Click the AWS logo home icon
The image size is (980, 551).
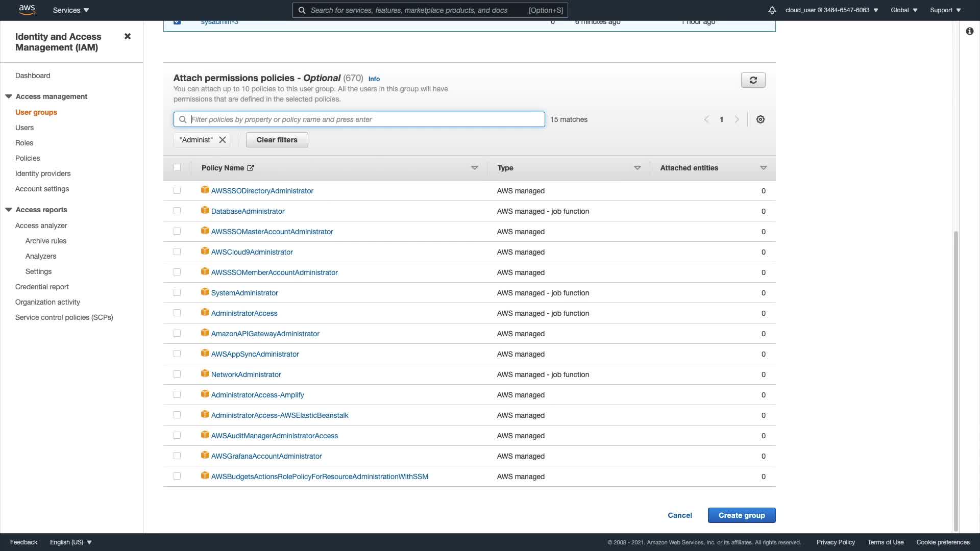point(27,10)
